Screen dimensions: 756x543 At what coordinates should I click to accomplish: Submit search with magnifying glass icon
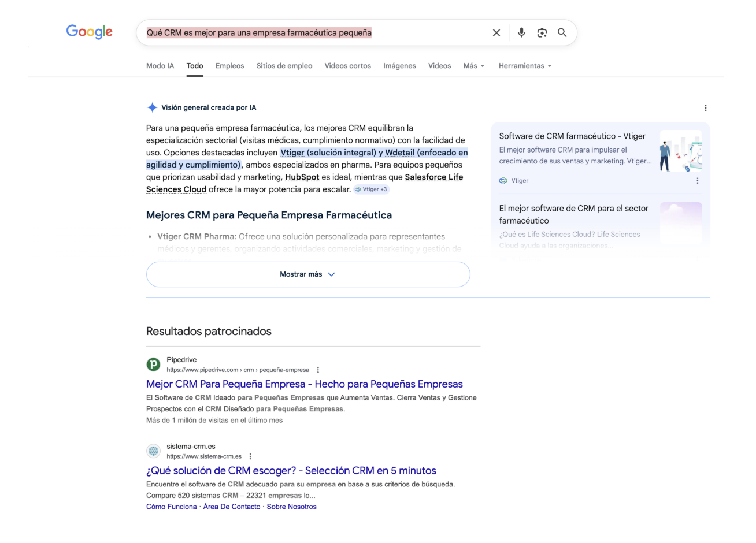point(562,33)
